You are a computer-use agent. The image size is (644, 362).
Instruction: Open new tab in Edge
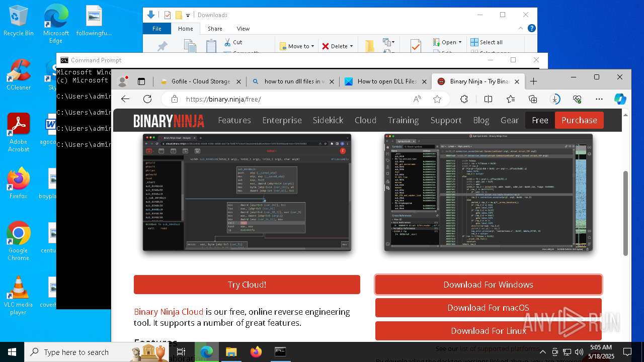(x=533, y=81)
